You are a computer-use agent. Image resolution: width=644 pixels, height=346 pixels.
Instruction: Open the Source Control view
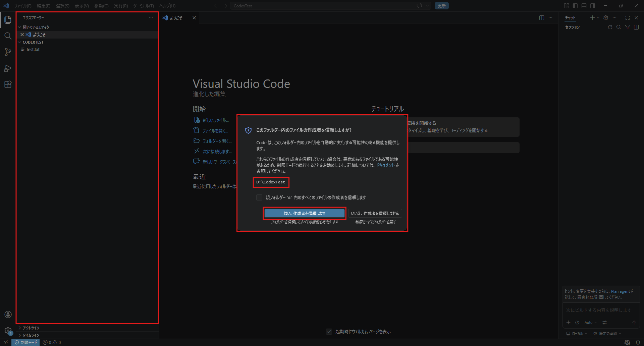click(x=8, y=52)
